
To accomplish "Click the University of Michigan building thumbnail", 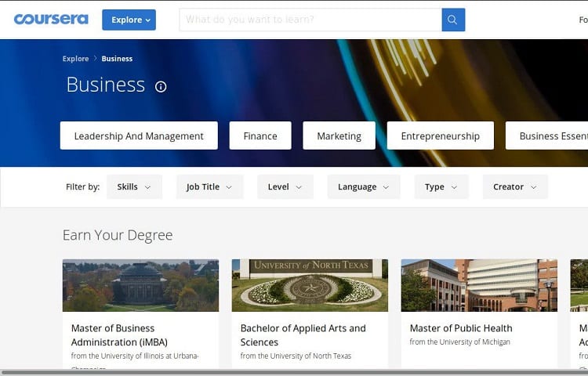I will pyautogui.click(x=479, y=285).
